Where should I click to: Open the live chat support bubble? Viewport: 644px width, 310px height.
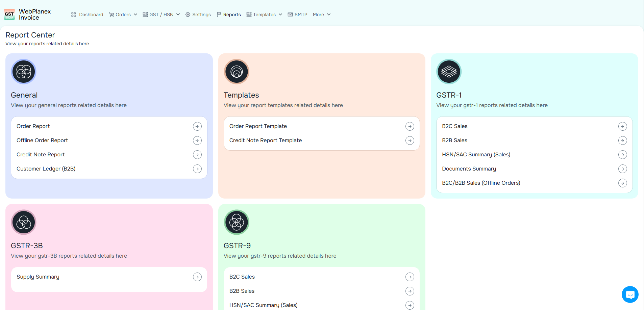point(630,294)
